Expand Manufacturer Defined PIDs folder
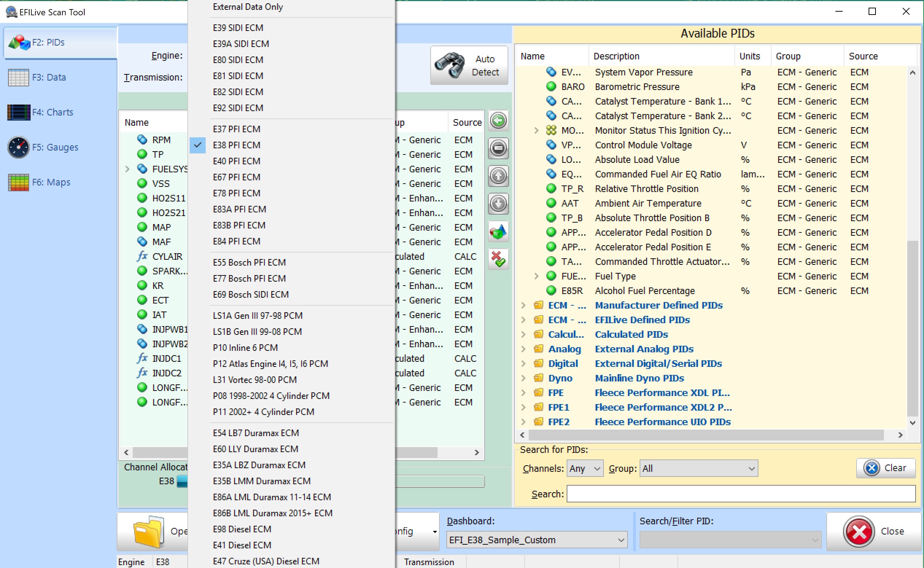924x568 pixels. (x=523, y=305)
